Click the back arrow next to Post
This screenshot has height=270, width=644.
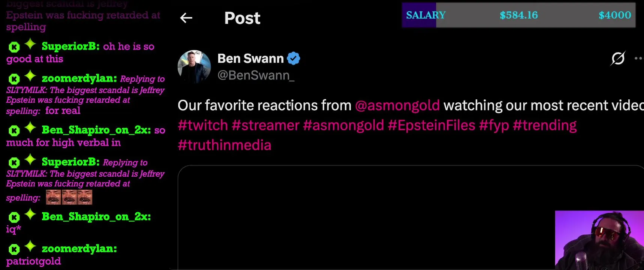[x=186, y=18]
